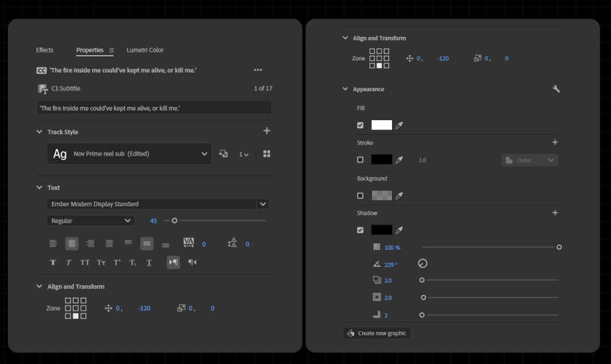
Task: Open the white Fill color swatch
Action: tap(381, 125)
